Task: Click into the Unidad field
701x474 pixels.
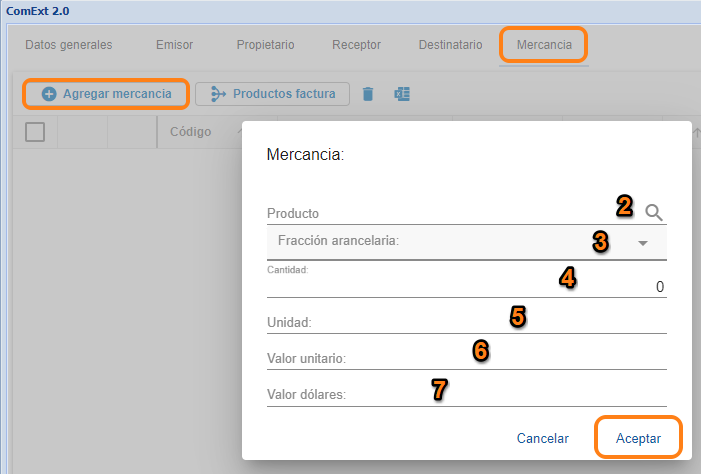Action: (466, 323)
